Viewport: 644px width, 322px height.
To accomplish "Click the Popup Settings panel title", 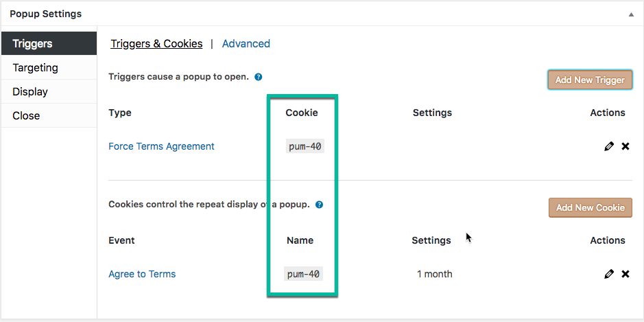I will pos(45,14).
